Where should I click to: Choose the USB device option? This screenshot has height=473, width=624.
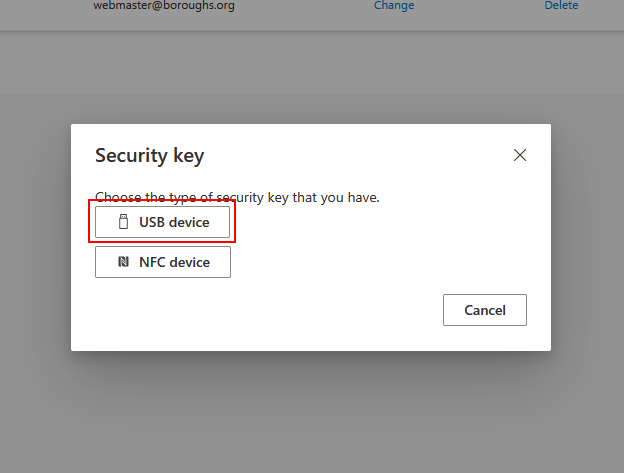[163, 222]
